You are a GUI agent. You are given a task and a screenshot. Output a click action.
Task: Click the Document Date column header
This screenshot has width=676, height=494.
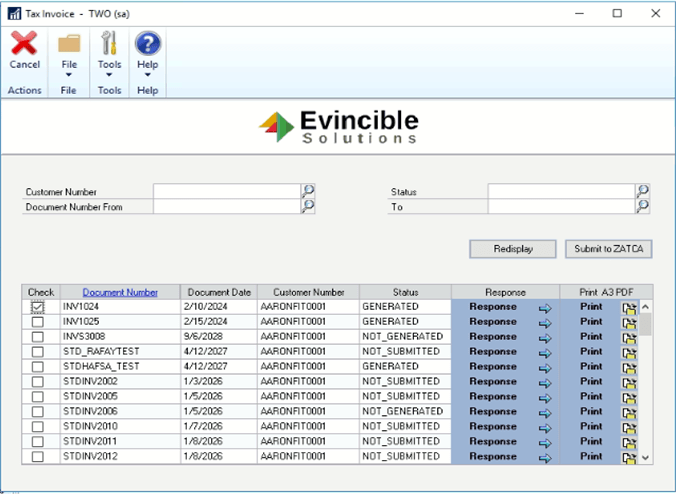click(x=219, y=292)
